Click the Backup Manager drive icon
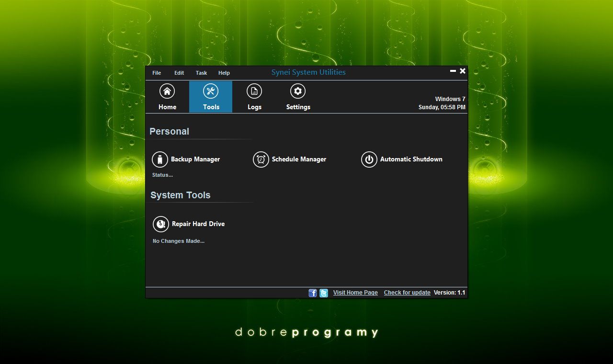The width and height of the screenshot is (613, 364). coord(160,159)
